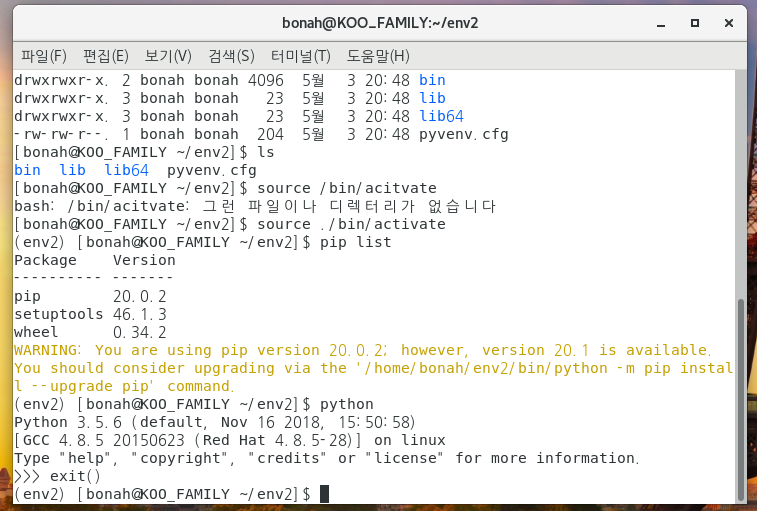Click the blue 'lib' in the ls -l listing row
The width and height of the screenshot is (757, 511).
(x=432, y=98)
